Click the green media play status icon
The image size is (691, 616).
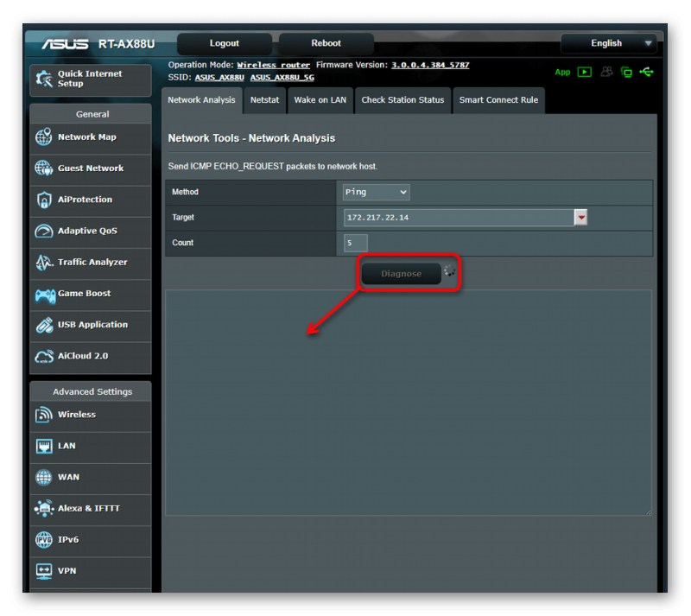[x=585, y=72]
